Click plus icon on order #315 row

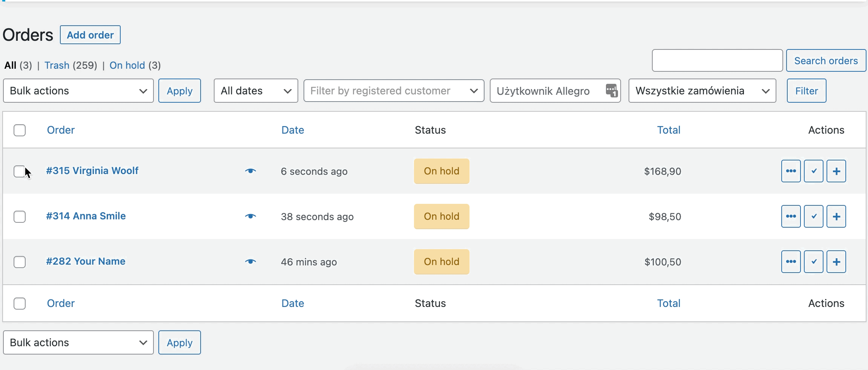coord(836,171)
